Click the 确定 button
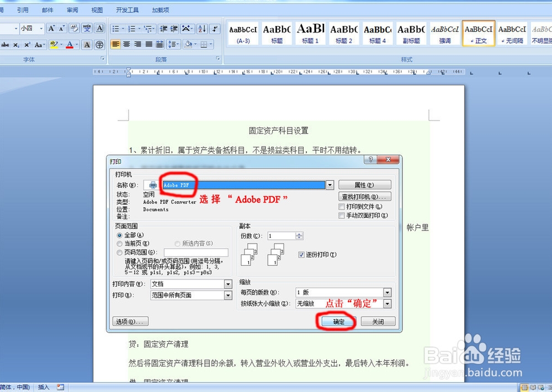The width and height of the screenshot is (552, 392). point(339,321)
